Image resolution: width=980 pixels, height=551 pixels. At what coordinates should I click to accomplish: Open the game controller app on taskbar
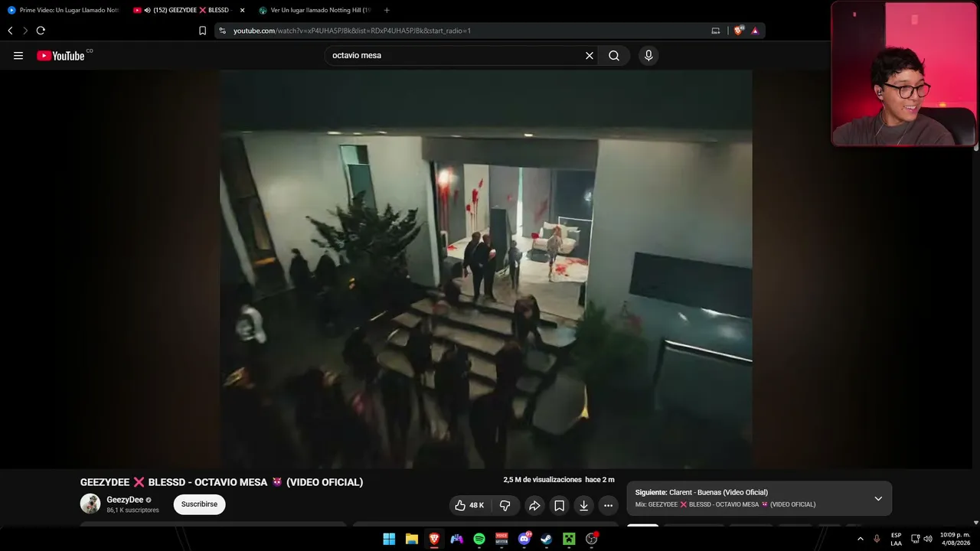(x=456, y=539)
